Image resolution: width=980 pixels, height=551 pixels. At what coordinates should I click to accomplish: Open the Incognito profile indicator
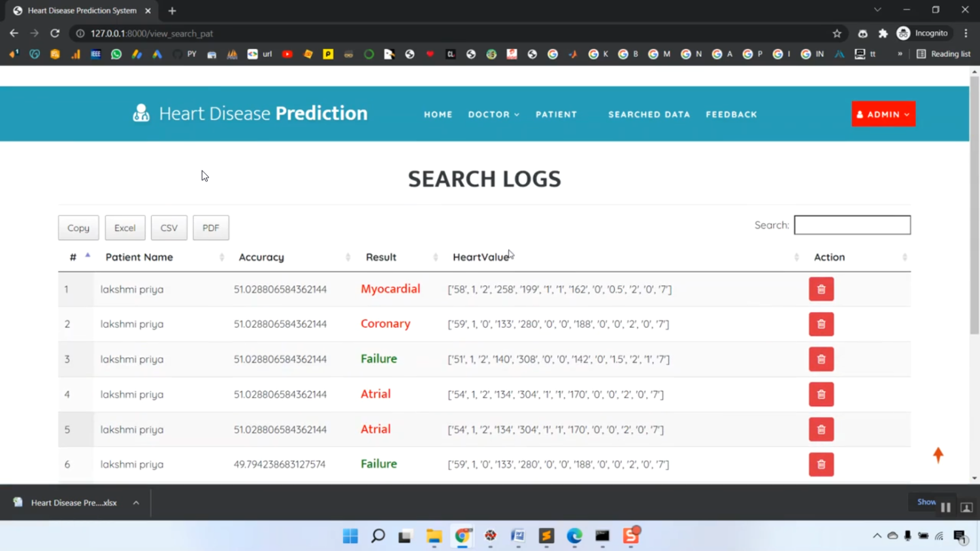923,33
